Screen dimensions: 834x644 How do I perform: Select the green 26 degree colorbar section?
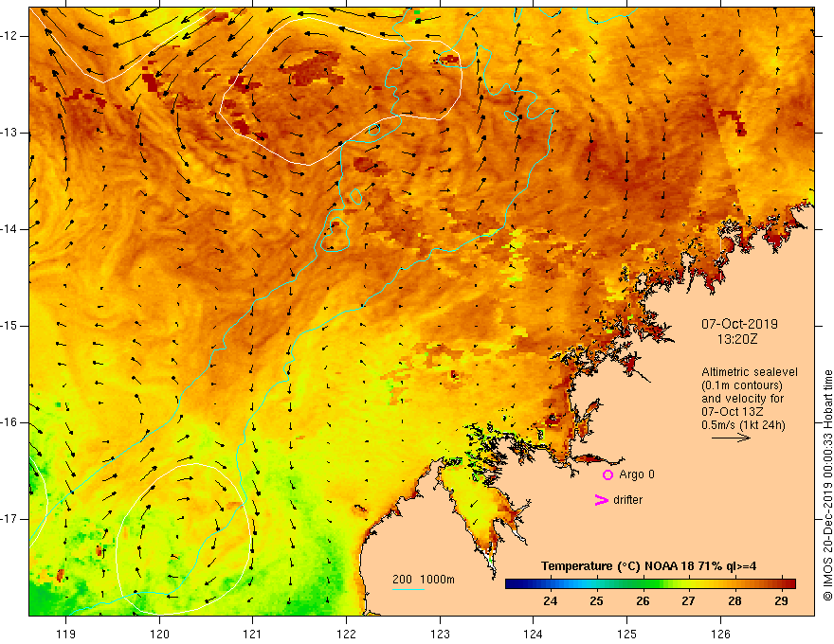[643, 584]
